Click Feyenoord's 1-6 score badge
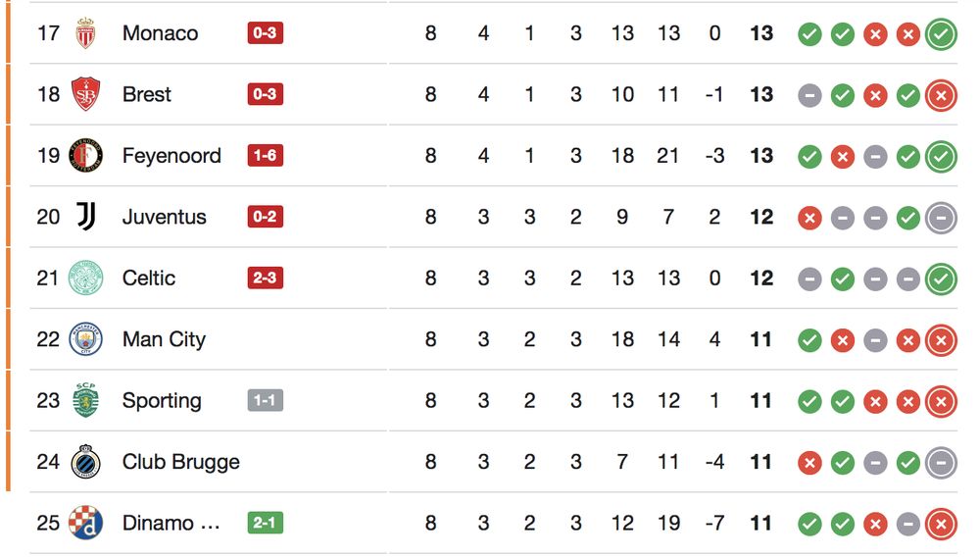The height and width of the screenshot is (557, 980). [265, 156]
